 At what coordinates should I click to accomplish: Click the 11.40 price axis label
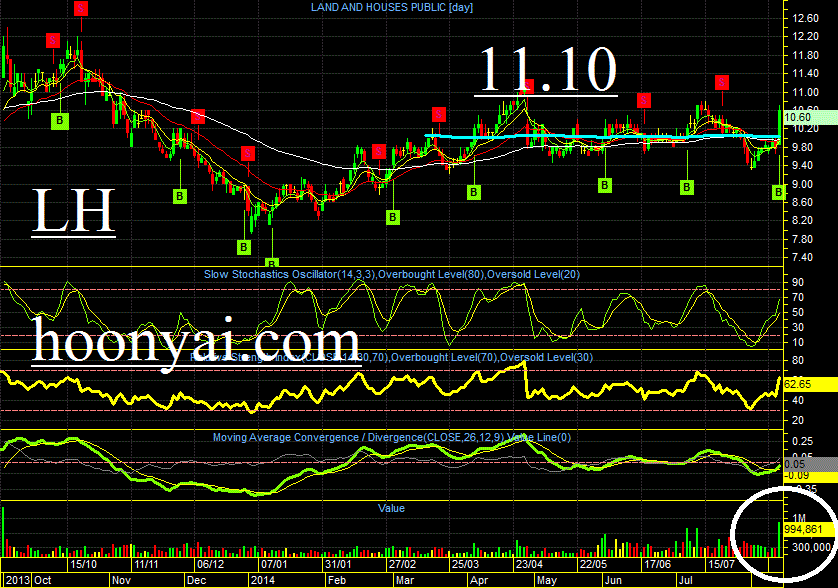(805, 73)
